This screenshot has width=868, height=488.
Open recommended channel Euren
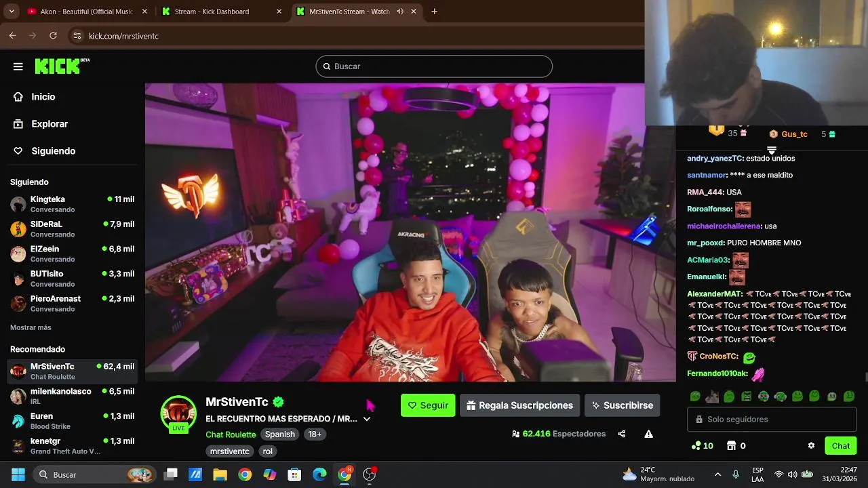coord(72,421)
